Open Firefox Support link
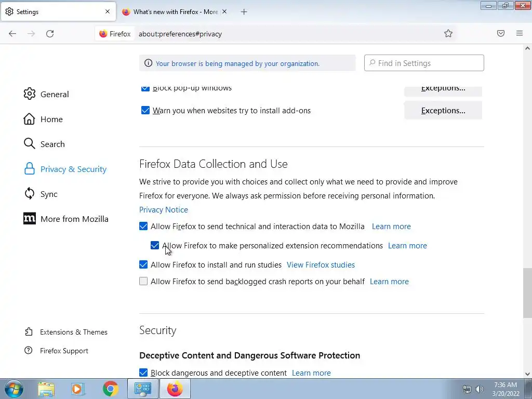Screen dimensions: 532x399 [64, 351]
